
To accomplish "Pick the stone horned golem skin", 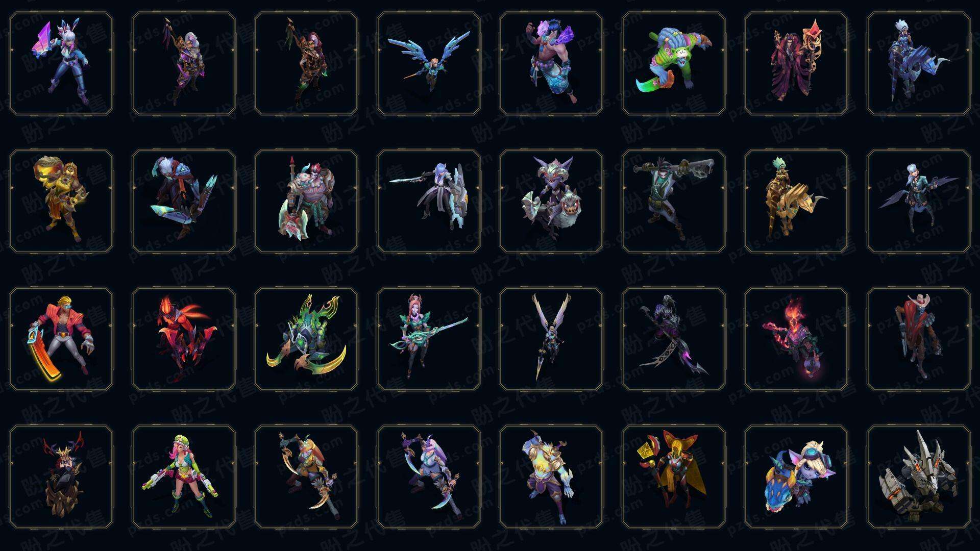I will [x=919, y=477].
